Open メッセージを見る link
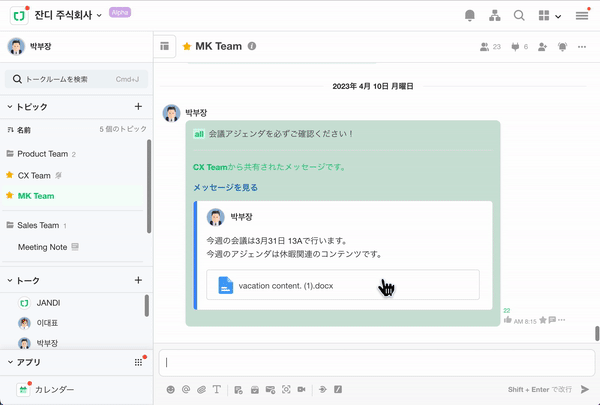The height and width of the screenshot is (405, 600). pyautogui.click(x=225, y=187)
